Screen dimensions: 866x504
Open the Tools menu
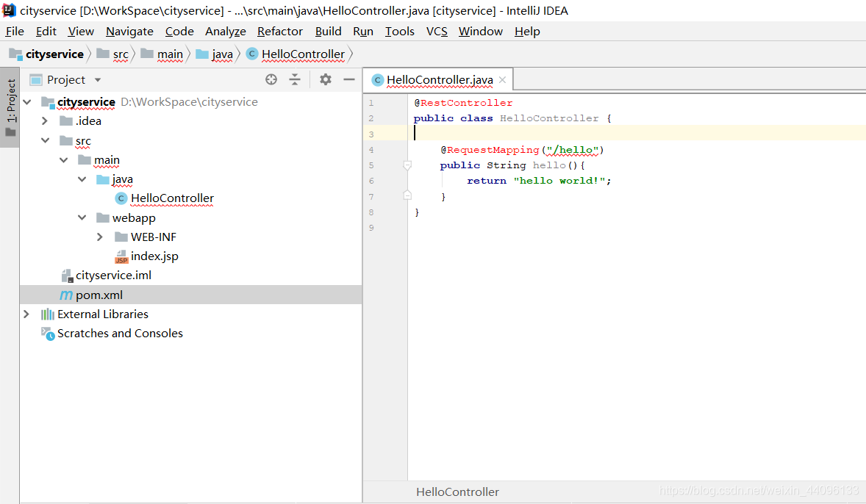click(x=400, y=32)
